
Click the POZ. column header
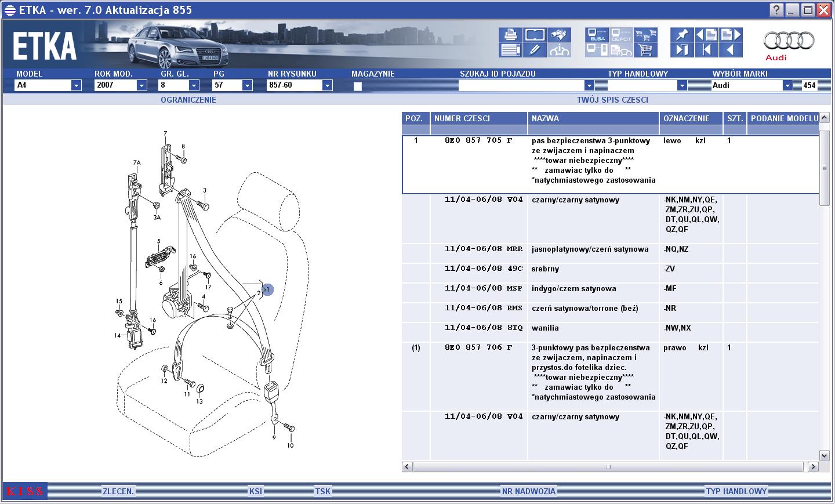415,118
